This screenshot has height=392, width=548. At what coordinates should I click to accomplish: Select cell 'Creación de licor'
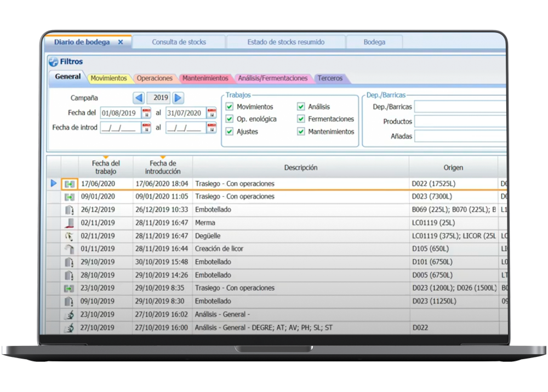tap(300, 248)
